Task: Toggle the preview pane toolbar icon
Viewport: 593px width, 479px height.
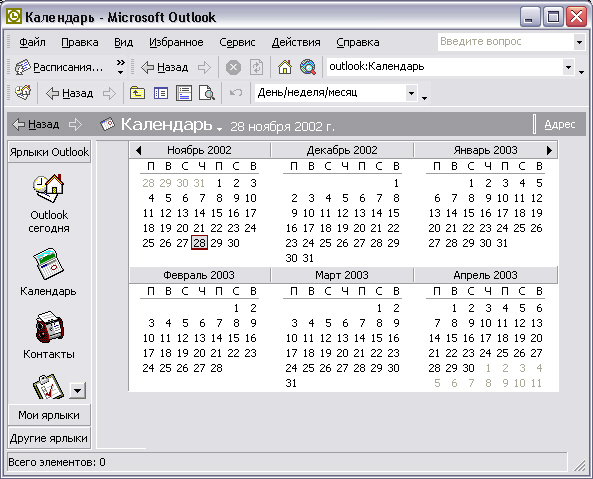Action: tap(184, 93)
